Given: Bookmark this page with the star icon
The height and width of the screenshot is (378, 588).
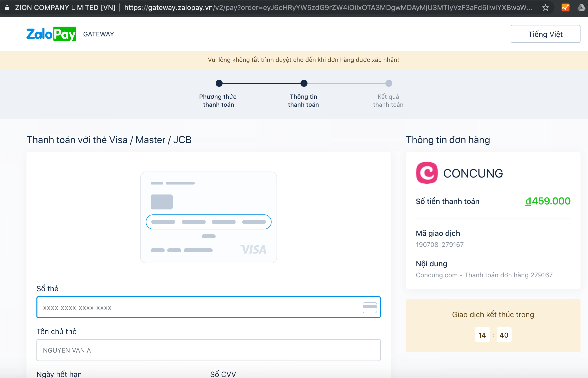Looking at the screenshot, I should pos(545,7).
